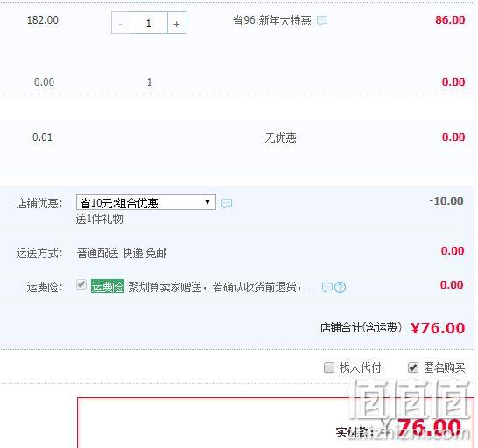This screenshot has width=478, height=448.
Task: Open comment icon next to 新年大特惠
Action: pos(322,20)
